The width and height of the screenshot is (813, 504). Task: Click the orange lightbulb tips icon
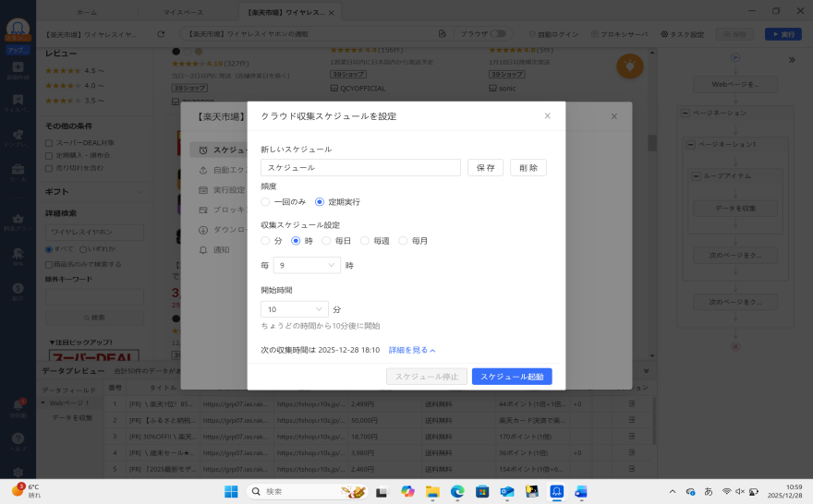click(629, 66)
